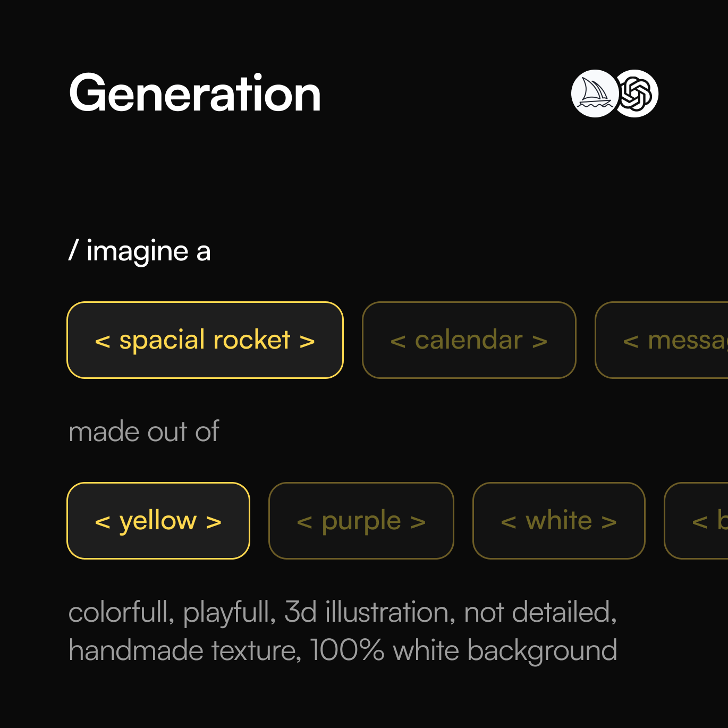The height and width of the screenshot is (728, 728).
Task: Select the calendar subject option
Action: pos(469,340)
